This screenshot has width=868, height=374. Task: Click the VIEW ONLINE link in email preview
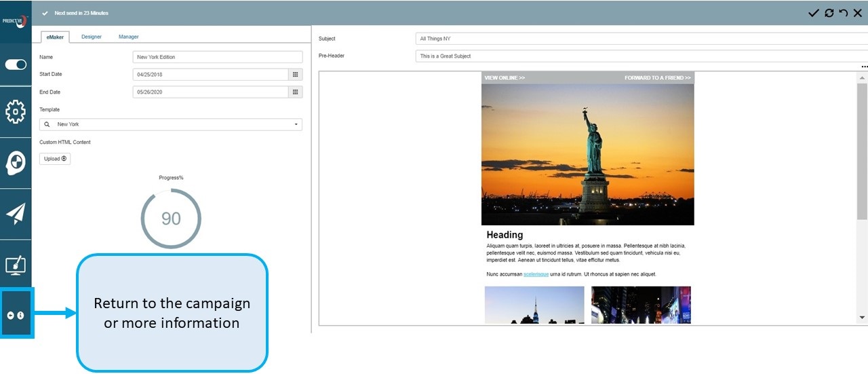click(x=505, y=78)
